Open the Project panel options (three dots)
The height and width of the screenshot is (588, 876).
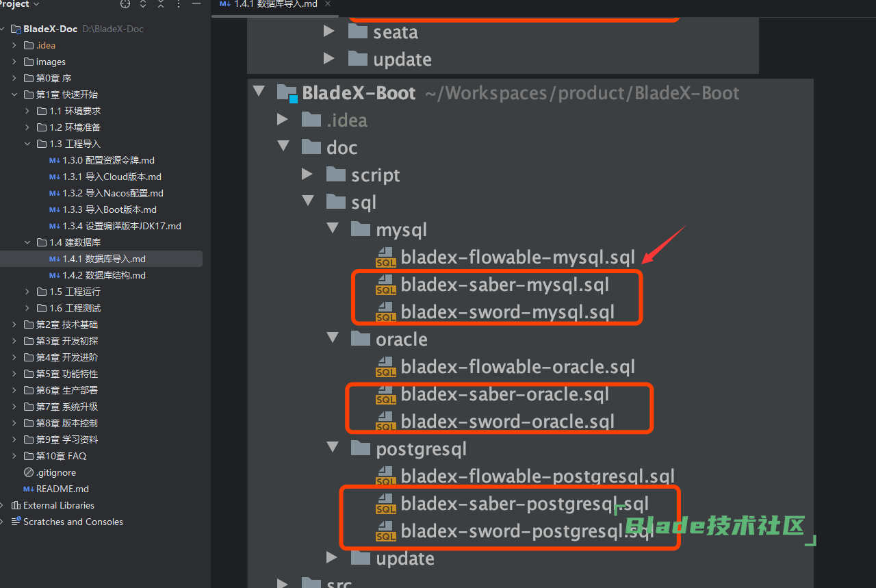[x=178, y=4]
